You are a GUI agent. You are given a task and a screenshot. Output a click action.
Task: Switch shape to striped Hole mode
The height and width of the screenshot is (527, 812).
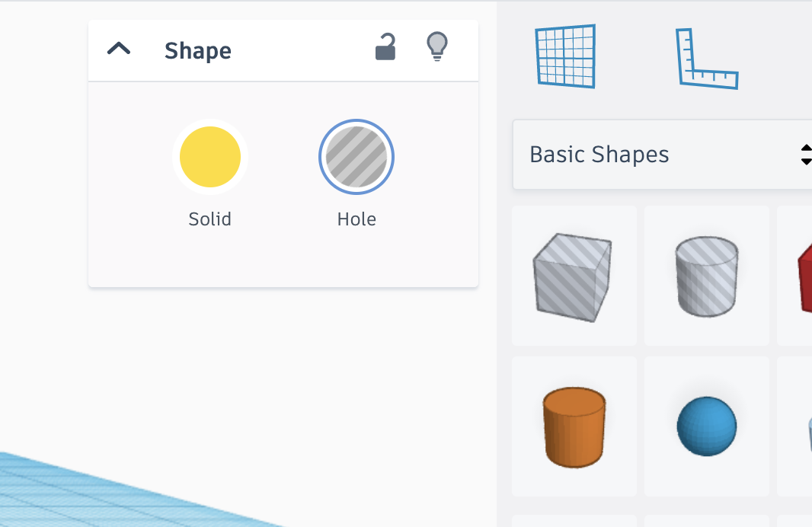point(356,157)
